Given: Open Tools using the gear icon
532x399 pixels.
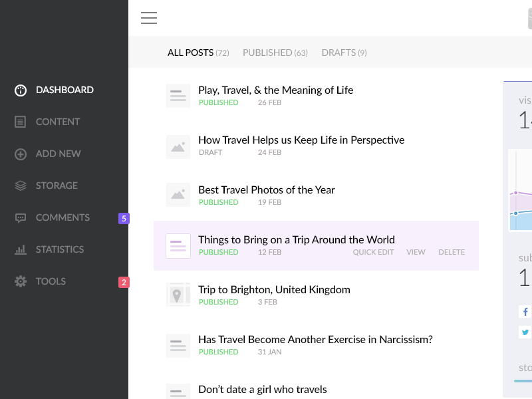Looking at the screenshot, I should [21, 281].
